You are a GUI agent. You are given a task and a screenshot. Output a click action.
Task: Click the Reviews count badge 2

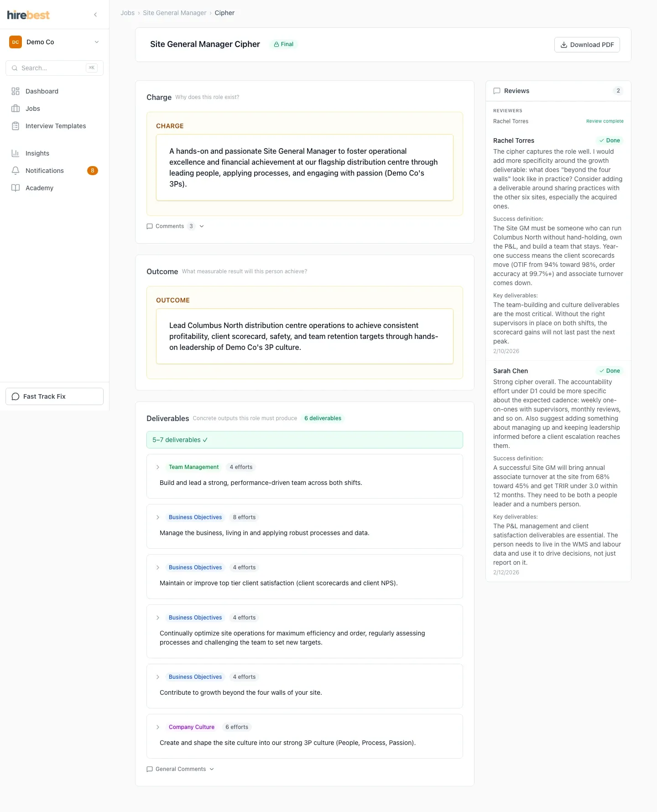tap(618, 91)
